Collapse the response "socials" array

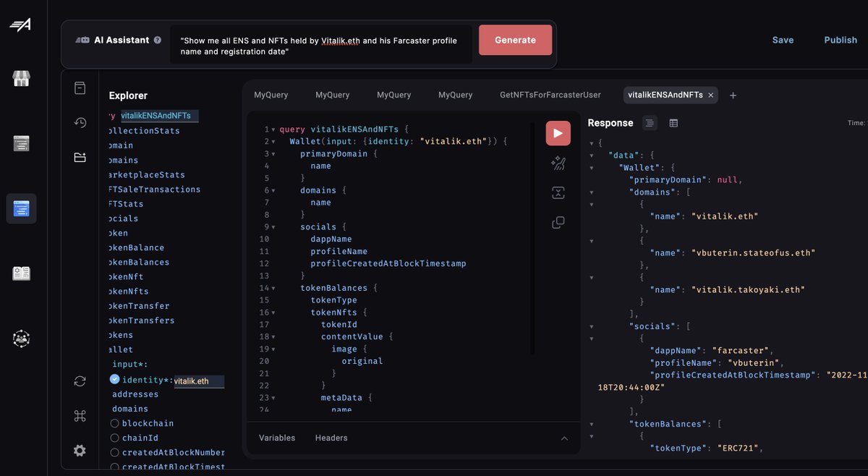592,326
